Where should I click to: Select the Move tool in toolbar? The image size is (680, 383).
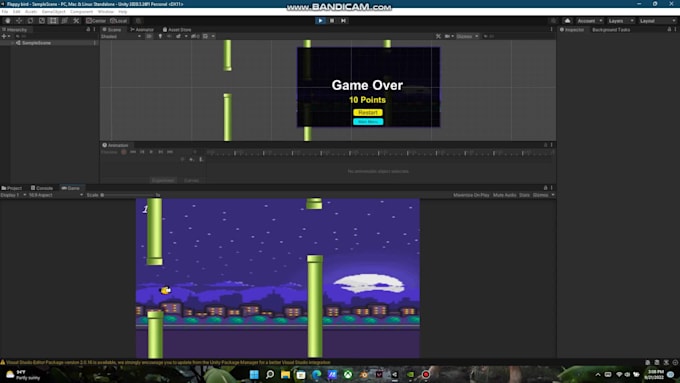pyautogui.click(x=19, y=21)
